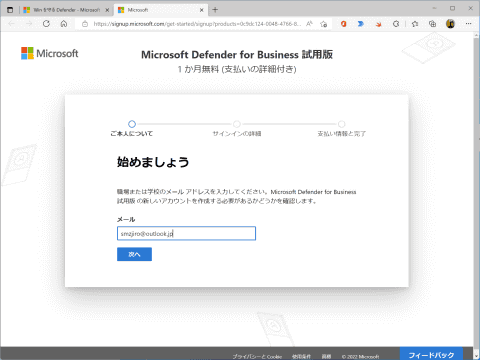The image size is (480, 360).
Task: Open the プライバシーと Cookie footer link
Action: coord(257,356)
